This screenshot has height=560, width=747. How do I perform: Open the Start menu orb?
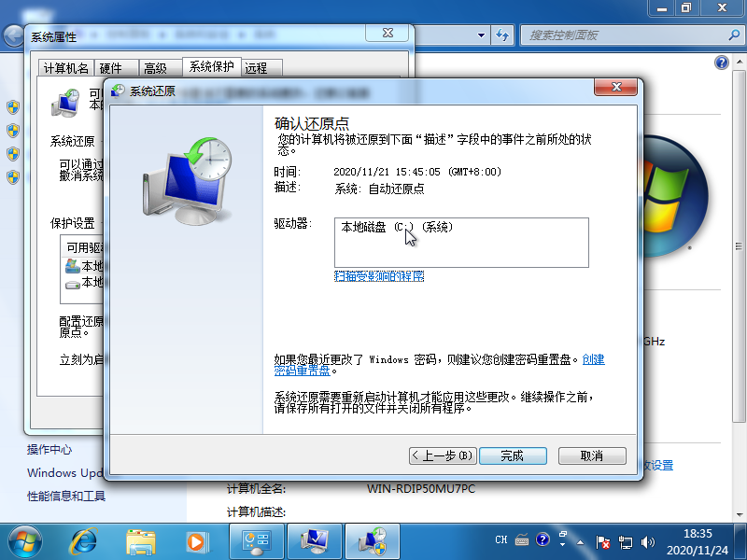pyautogui.click(x=23, y=541)
